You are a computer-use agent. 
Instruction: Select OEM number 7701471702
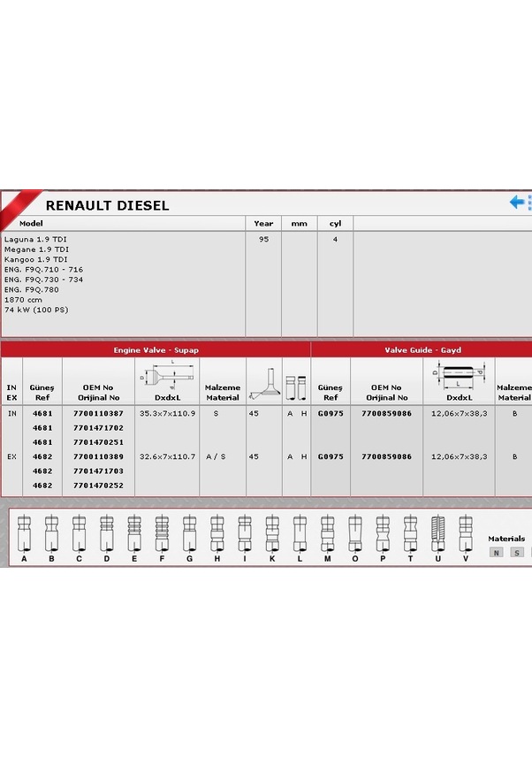(x=98, y=428)
